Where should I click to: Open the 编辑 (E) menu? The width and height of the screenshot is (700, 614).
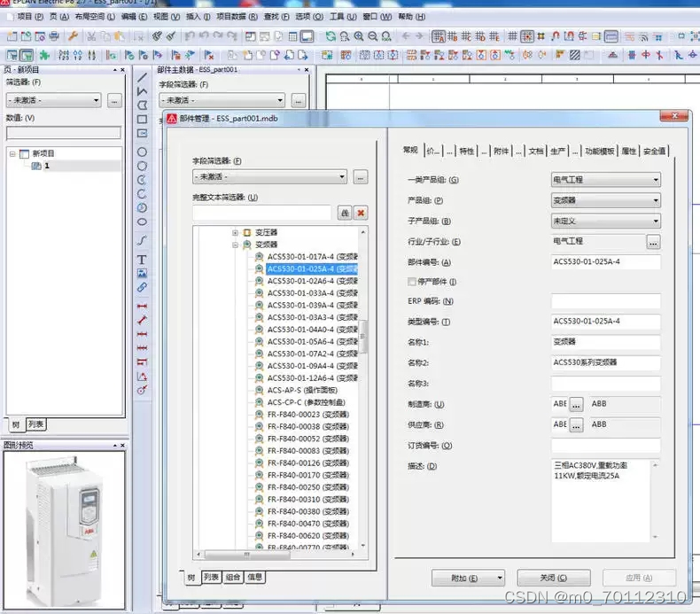(x=134, y=17)
